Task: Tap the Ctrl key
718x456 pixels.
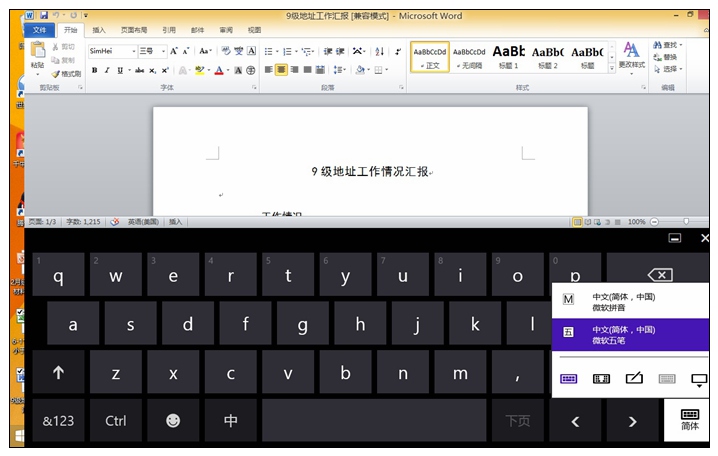Action: coord(115,421)
